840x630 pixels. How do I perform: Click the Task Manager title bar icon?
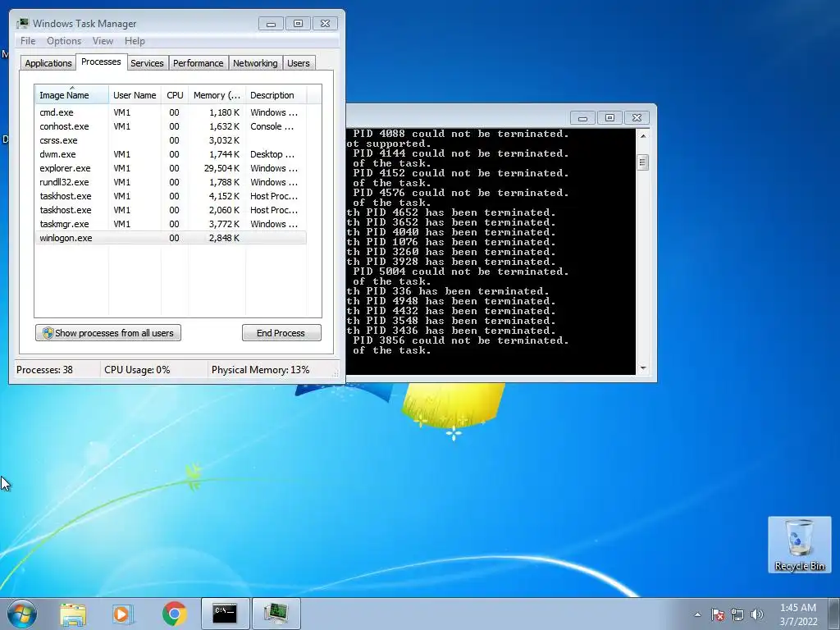tap(22, 24)
